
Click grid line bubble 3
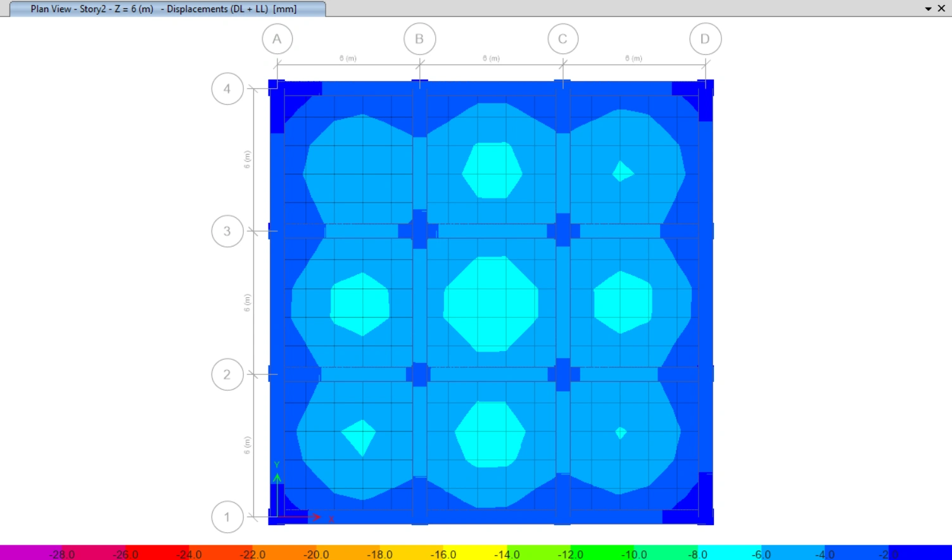click(227, 231)
